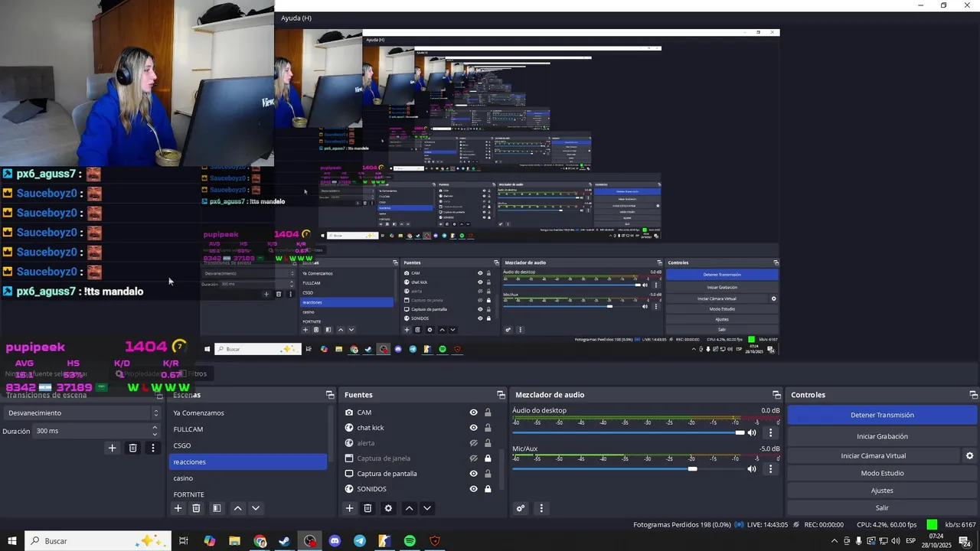Viewport: 980px width, 551px height.
Task: Open advanced audio properties gears icon
Action: 521,508
